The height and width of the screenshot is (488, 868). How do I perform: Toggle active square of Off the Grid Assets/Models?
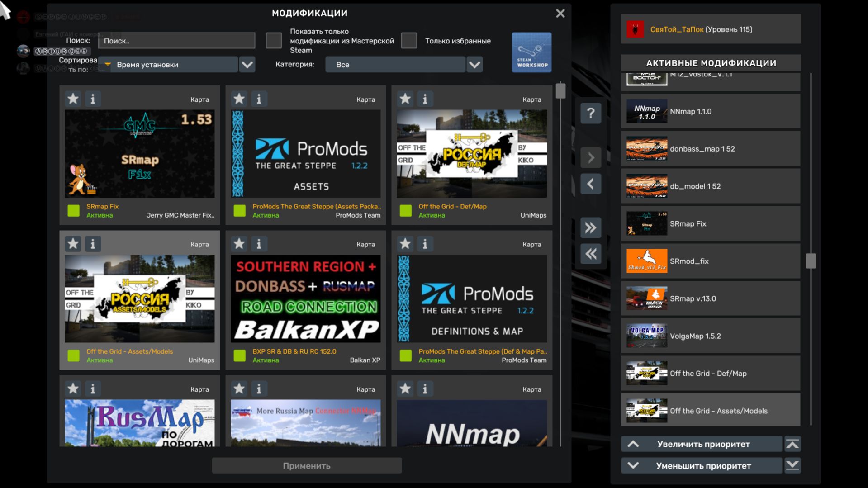(x=73, y=355)
